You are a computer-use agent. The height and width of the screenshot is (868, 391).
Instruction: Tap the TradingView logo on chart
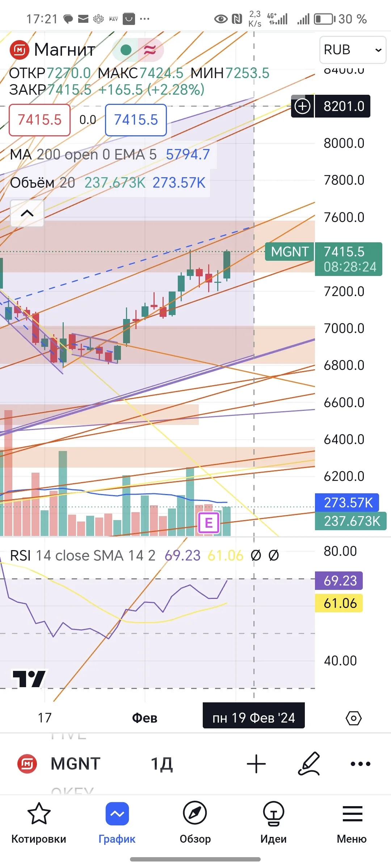coord(29,679)
